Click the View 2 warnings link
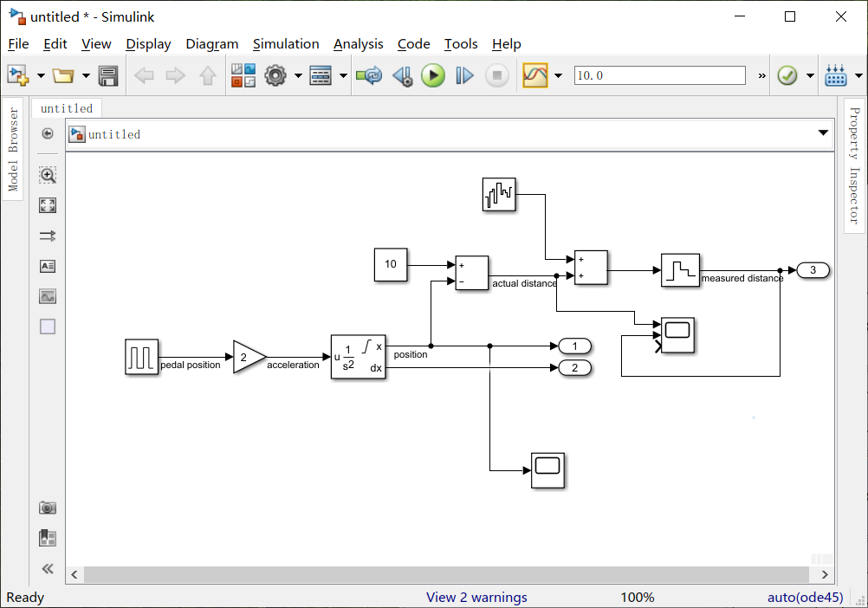This screenshot has width=868, height=608. tap(476, 598)
